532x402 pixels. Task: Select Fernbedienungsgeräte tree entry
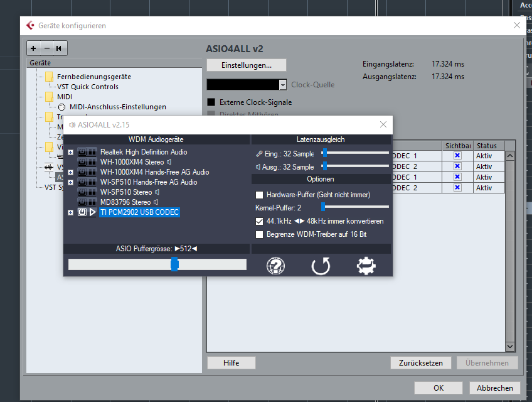click(94, 77)
